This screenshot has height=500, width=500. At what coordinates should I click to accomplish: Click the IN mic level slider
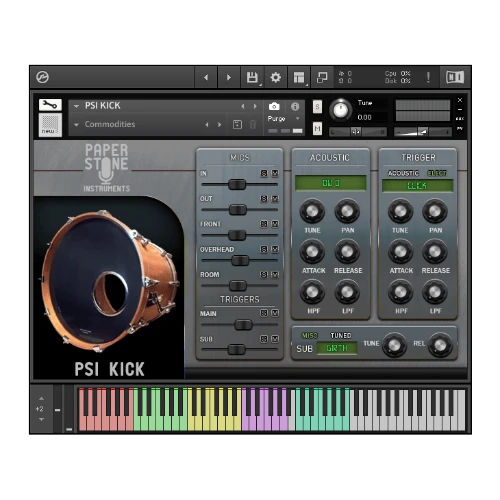tap(237, 184)
